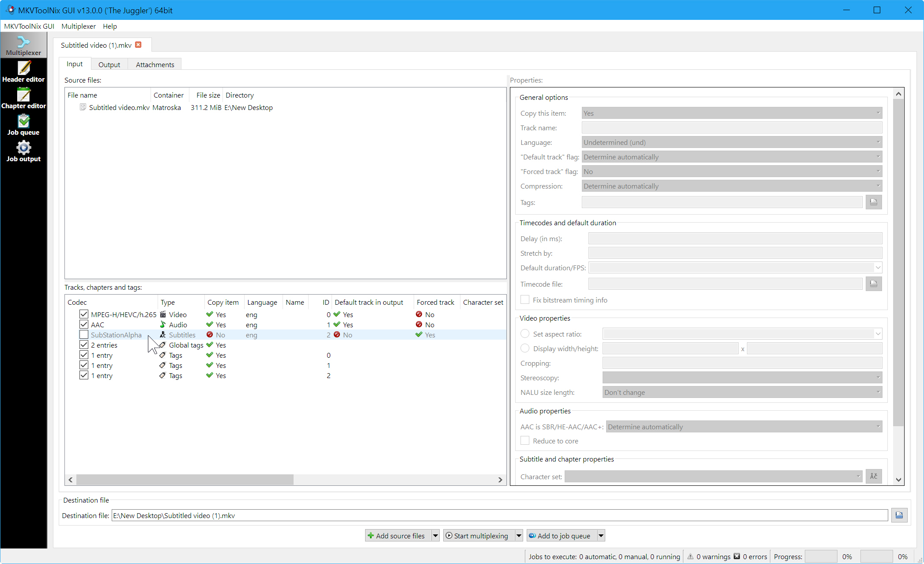This screenshot has height=564, width=924.
Task: Click the Job queue icon
Action: pyautogui.click(x=23, y=125)
